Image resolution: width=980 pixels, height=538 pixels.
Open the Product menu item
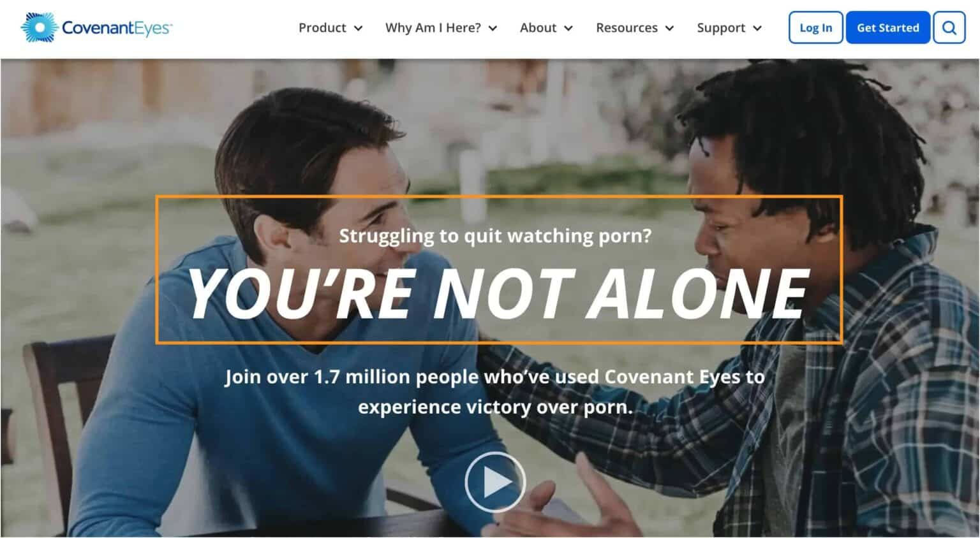(x=322, y=27)
